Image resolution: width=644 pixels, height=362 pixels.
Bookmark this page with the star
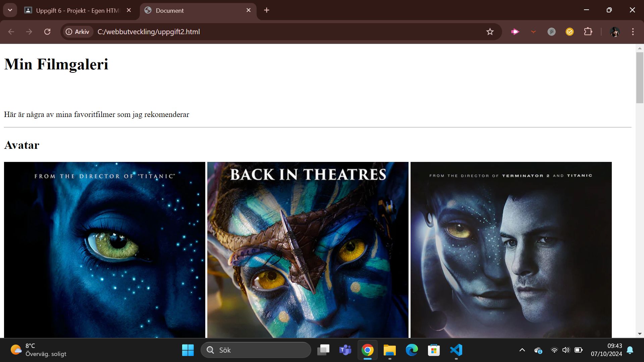[490, 32]
